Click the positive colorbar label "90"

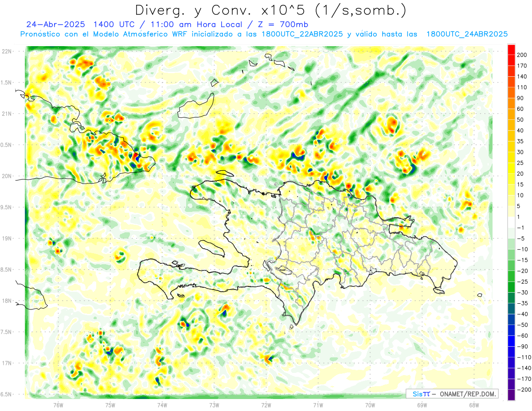coord(520,98)
